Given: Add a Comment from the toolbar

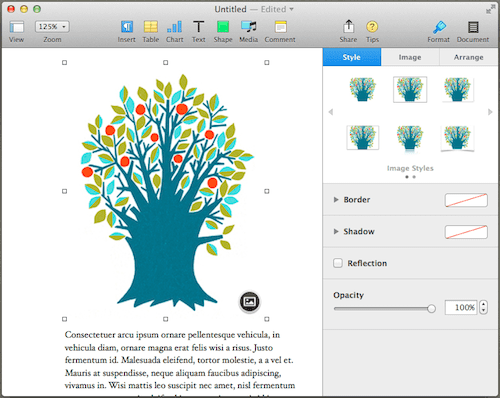Looking at the screenshot, I should tap(280, 27).
